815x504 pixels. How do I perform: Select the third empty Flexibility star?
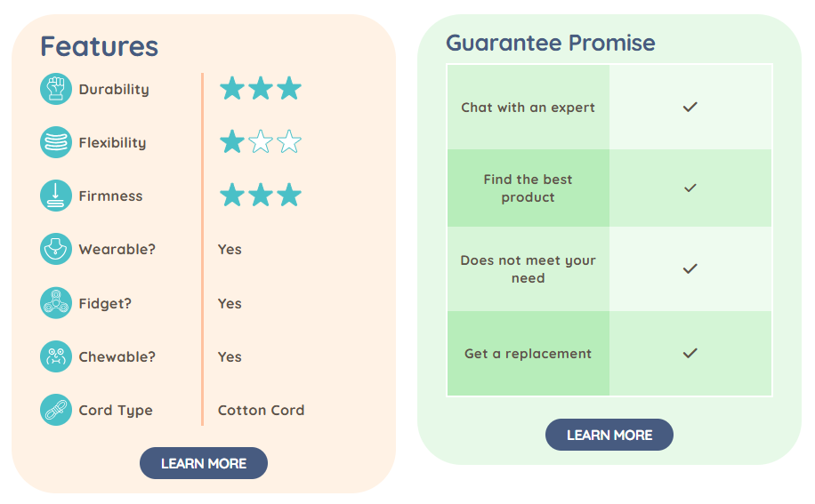click(x=289, y=141)
